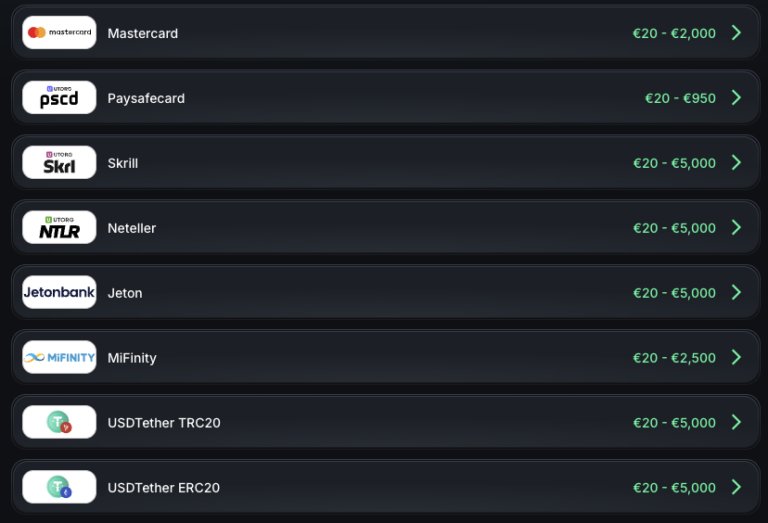Open MiFinity using its chevron arrow

point(736,357)
